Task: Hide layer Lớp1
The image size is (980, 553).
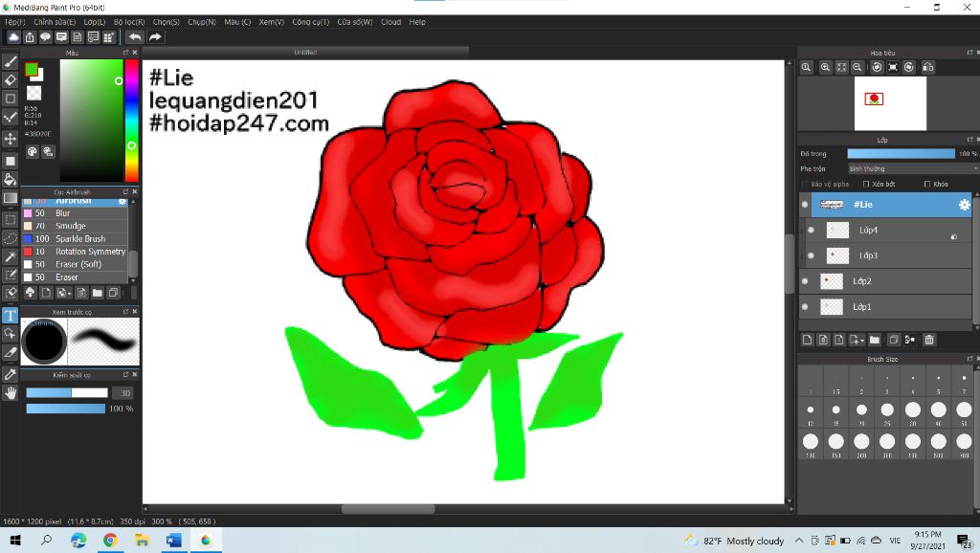Action: (x=805, y=307)
